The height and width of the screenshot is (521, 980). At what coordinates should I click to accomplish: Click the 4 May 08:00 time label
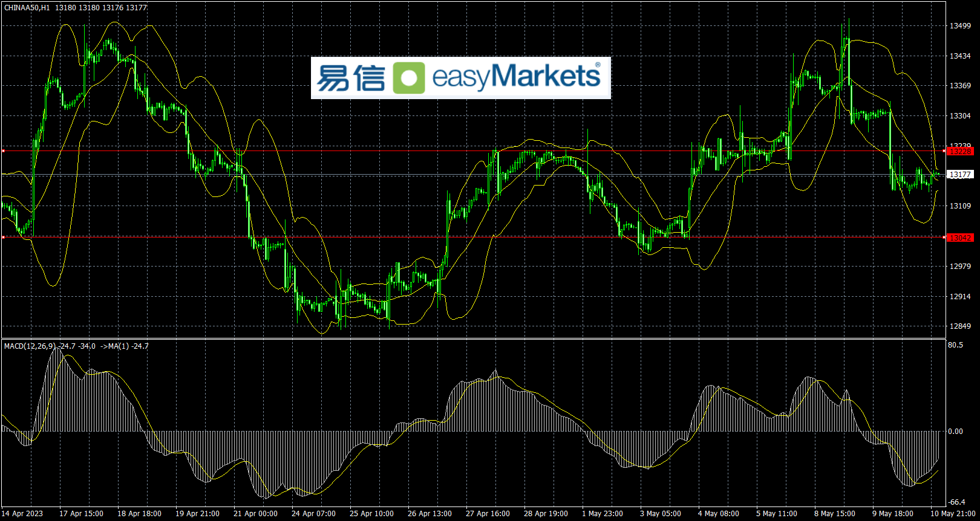[719, 514]
